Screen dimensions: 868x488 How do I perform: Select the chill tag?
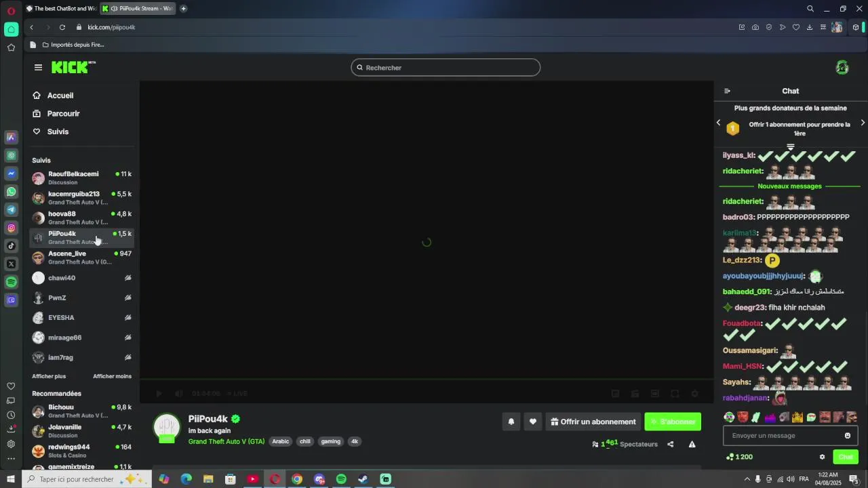coord(305,441)
